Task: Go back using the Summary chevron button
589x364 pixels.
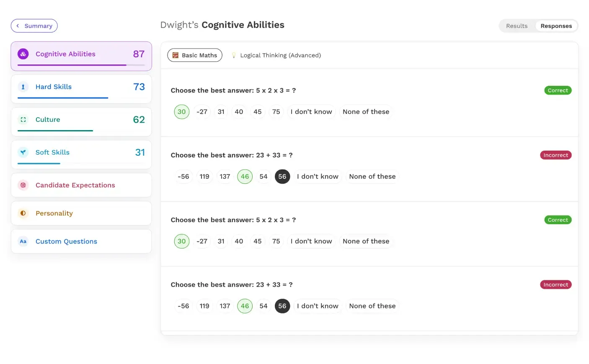Action: 34,26
